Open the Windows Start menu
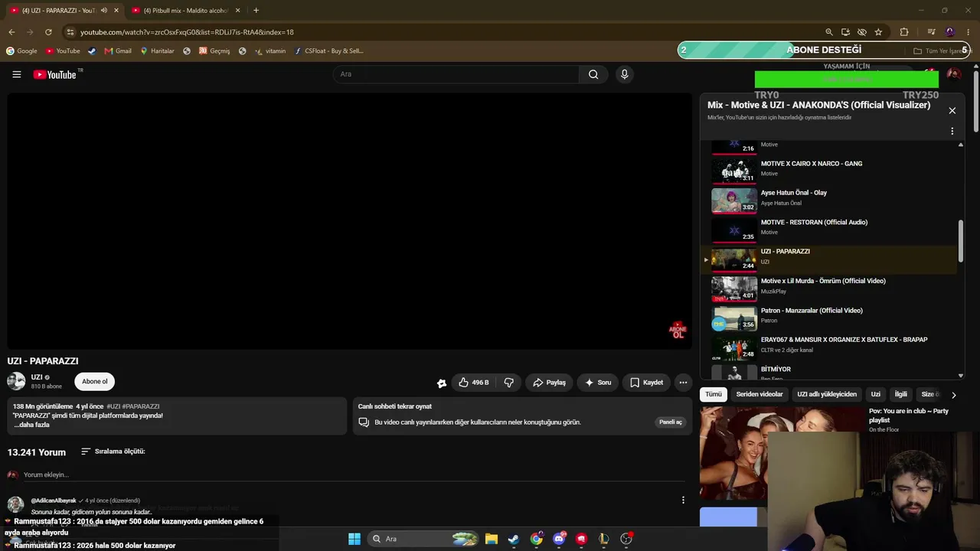Image resolution: width=980 pixels, height=551 pixels. pos(354,539)
